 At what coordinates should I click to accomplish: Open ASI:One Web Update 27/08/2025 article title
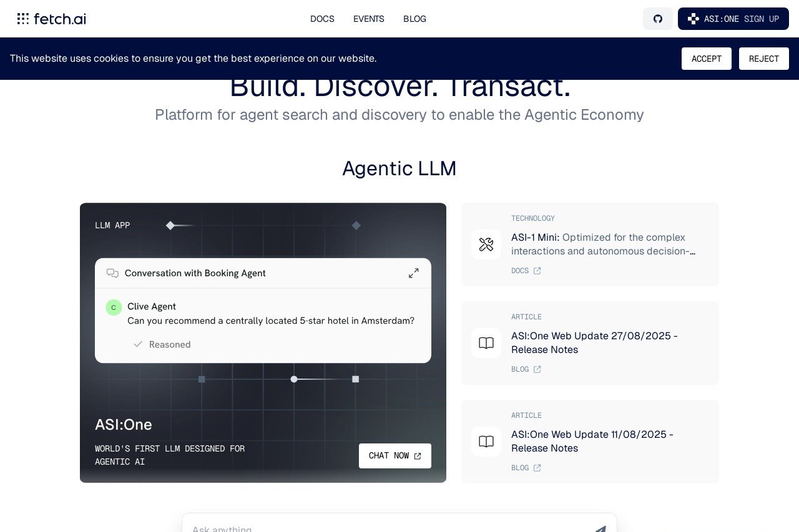594,343
